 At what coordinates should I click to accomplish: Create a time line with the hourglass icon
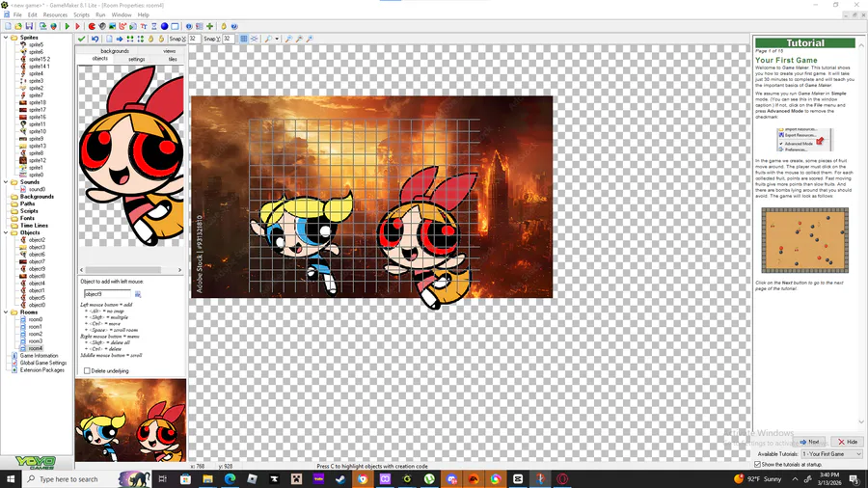pyautogui.click(x=154, y=26)
